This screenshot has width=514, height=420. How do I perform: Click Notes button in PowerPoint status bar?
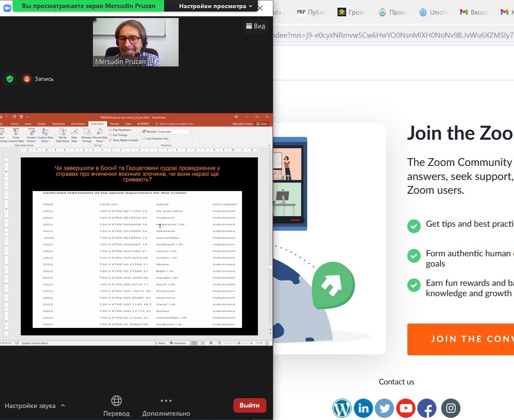click(x=160, y=343)
